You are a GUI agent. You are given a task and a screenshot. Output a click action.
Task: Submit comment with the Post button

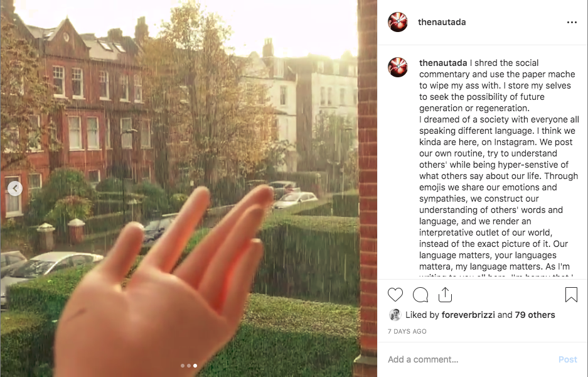coord(567,359)
